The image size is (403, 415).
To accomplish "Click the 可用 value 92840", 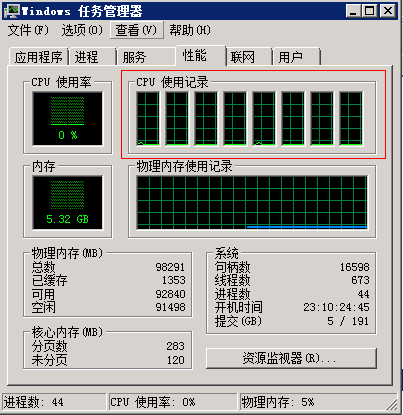I will pyautogui.click(x=170, y=294).
